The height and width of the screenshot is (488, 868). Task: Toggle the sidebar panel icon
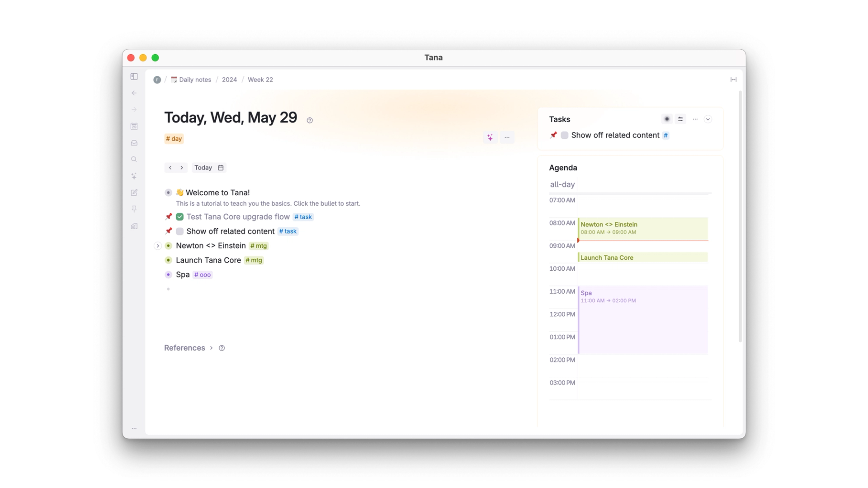tap(134, 77)
